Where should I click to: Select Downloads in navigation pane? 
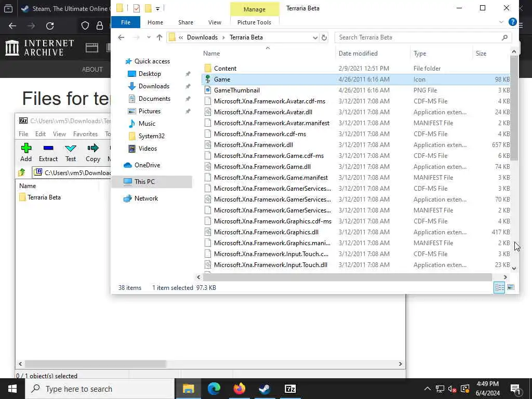[x=154, y=86]
